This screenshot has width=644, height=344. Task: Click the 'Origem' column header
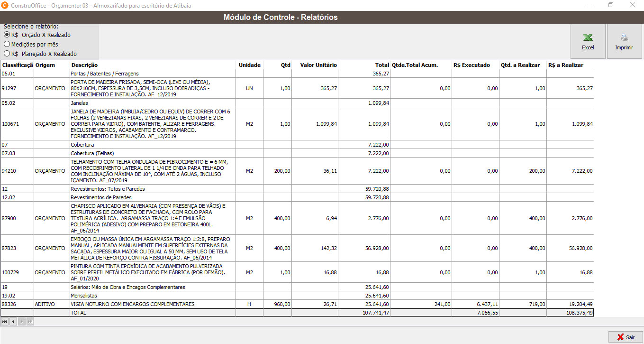pyautogui.click(x=52, y=65)
